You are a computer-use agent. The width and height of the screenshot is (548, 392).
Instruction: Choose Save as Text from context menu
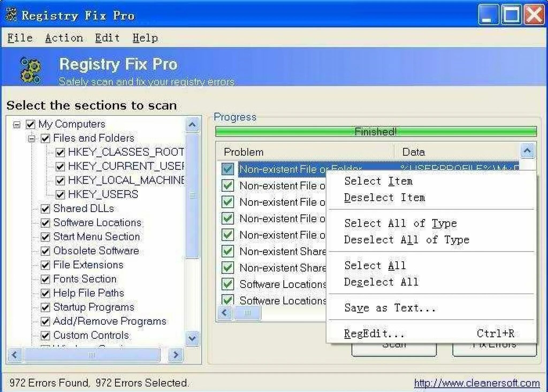(x=390, y=308)
